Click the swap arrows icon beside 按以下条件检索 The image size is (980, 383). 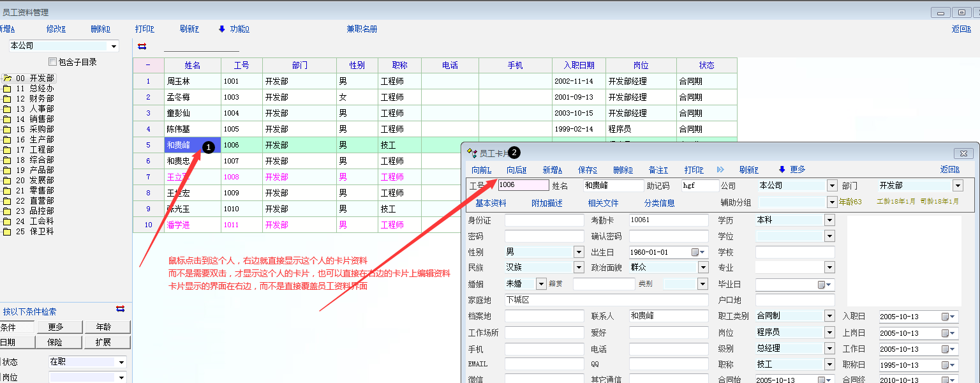point(120,309)
